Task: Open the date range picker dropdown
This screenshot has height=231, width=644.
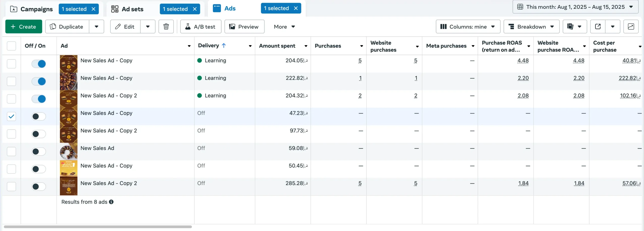Action: [x=575, y=7]
